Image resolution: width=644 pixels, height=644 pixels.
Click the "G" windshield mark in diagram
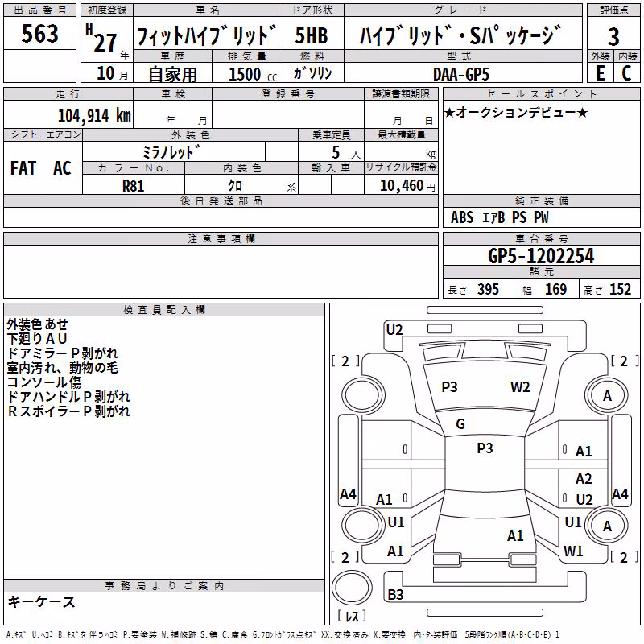point(460,423)
